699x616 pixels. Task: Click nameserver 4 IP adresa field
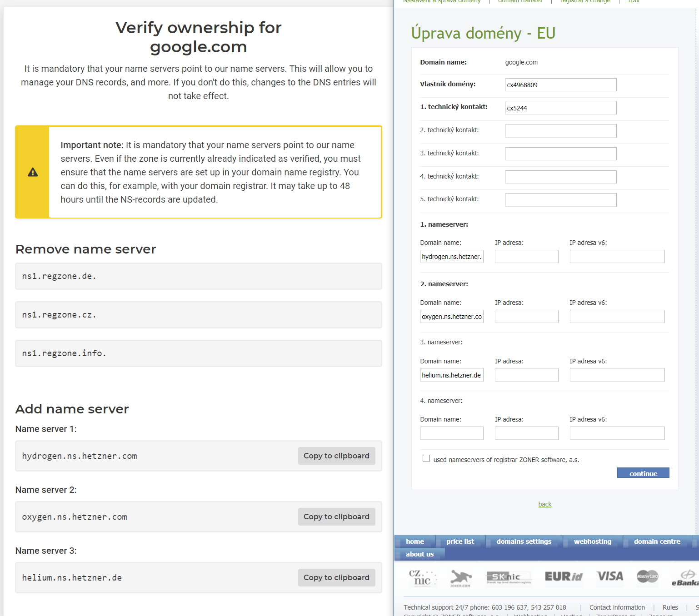(x=526, y=433)
